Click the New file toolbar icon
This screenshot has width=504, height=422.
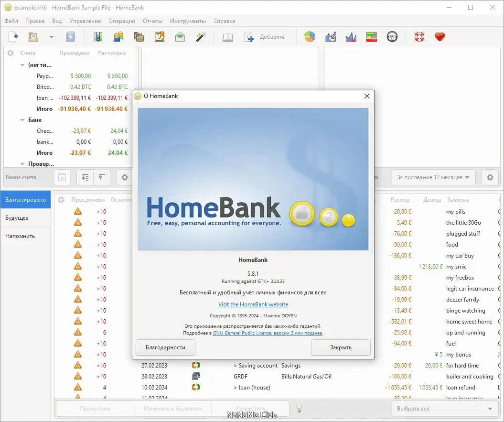[x=13, y=37]
